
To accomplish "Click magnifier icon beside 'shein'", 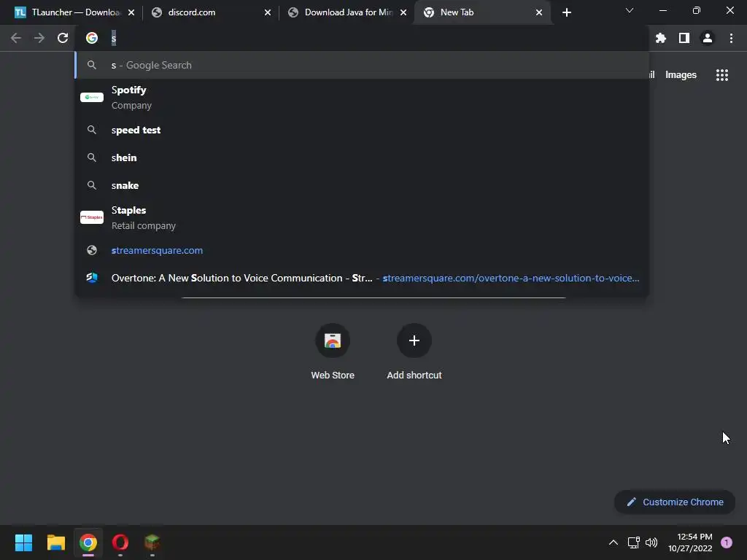I will tap(92, 157).
